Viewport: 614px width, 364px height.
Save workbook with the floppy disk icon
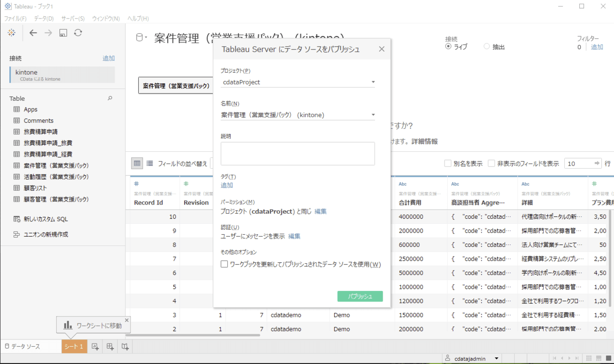click(63, 33)
